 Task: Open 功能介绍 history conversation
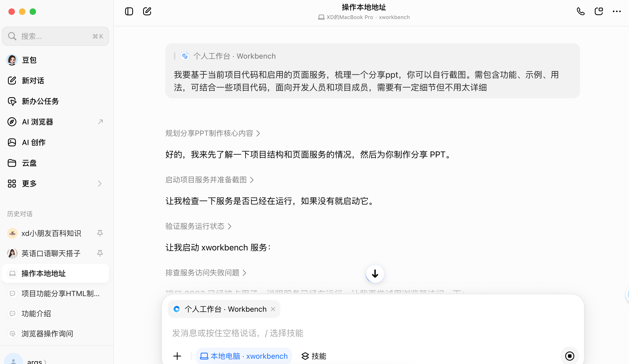pos(55,314)
